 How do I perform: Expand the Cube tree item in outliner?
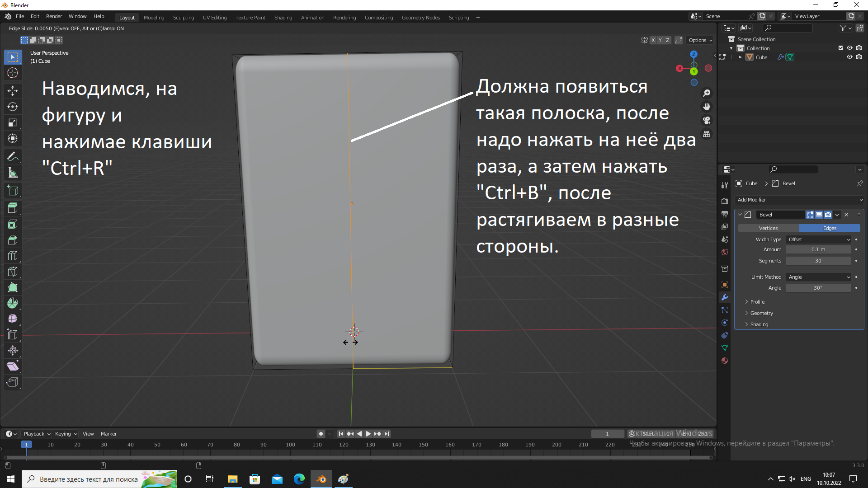point(740,57)
